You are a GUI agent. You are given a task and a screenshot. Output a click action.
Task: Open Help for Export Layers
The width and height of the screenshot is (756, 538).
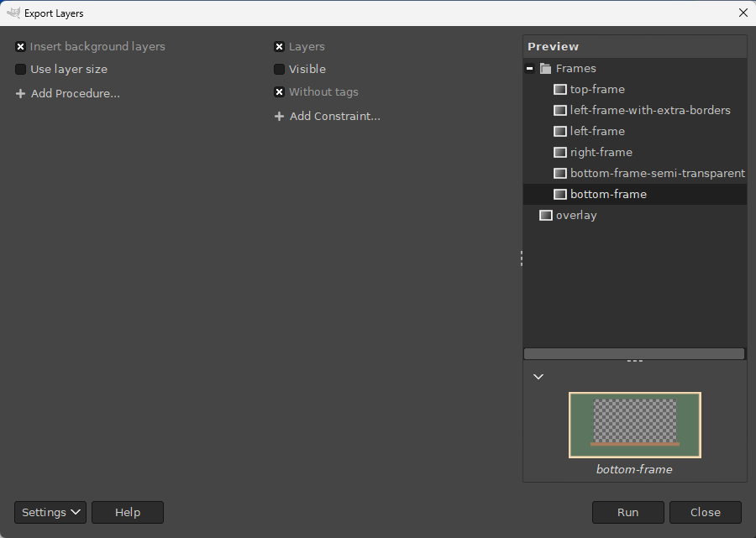127,512
